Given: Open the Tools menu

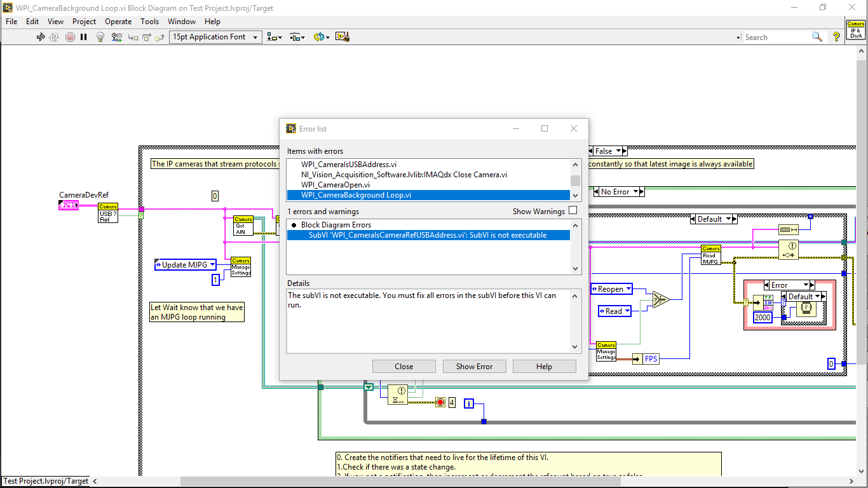Looking at the screenshot, I should tap(150, 21).
